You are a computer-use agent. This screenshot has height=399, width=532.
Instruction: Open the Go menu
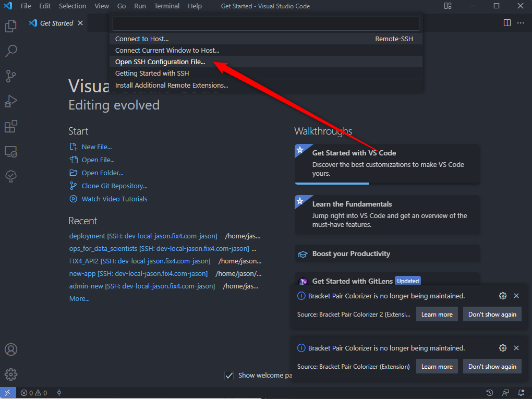coord(122,6)
